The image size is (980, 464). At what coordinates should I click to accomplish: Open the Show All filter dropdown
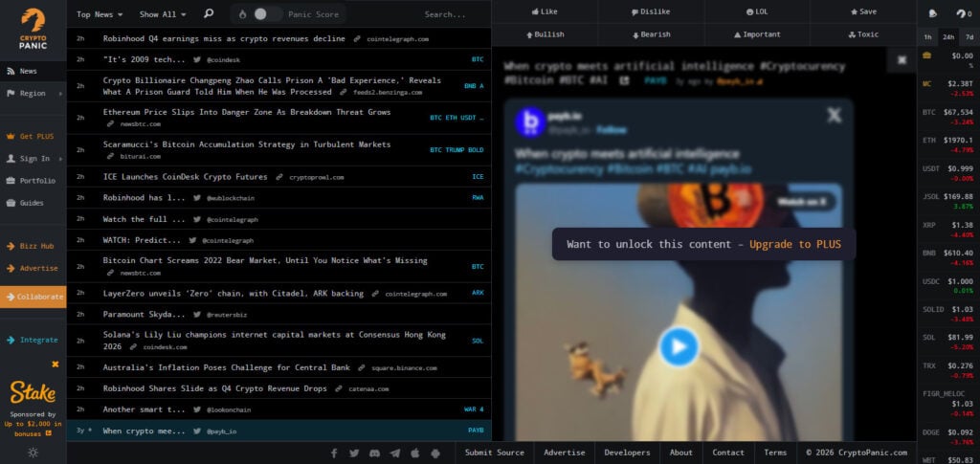click(163, 14)
